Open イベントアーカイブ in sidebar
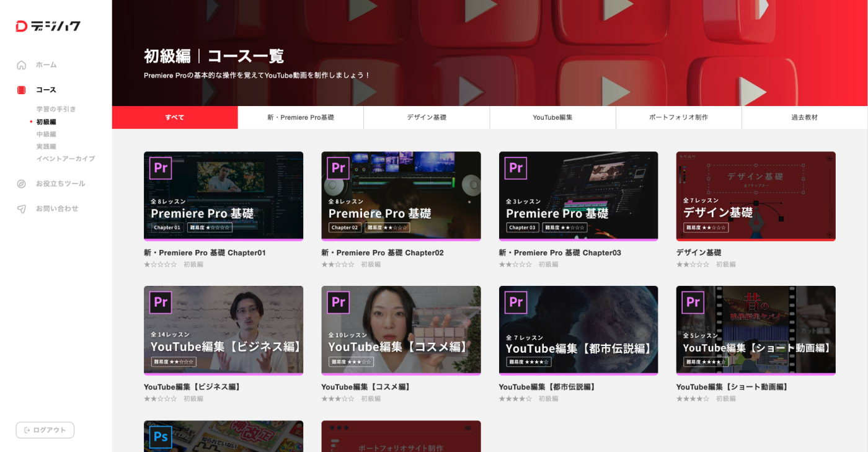The image size is (868, 452). (65, 159)
